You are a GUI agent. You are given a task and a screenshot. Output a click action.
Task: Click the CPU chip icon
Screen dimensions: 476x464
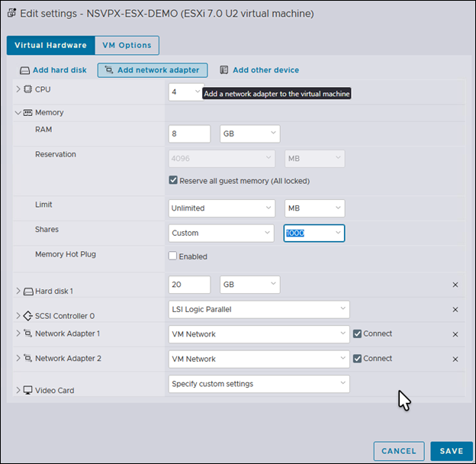coord(27,89)
